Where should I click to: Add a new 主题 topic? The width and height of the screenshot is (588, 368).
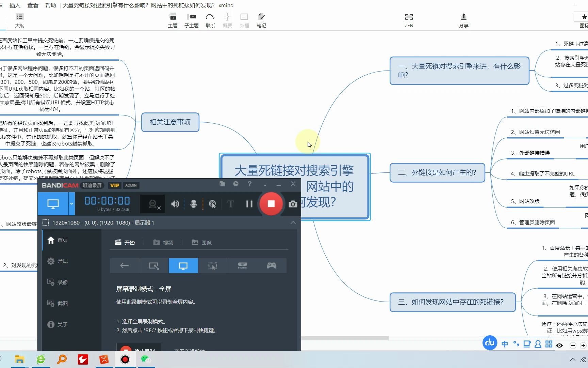(173, 20)
